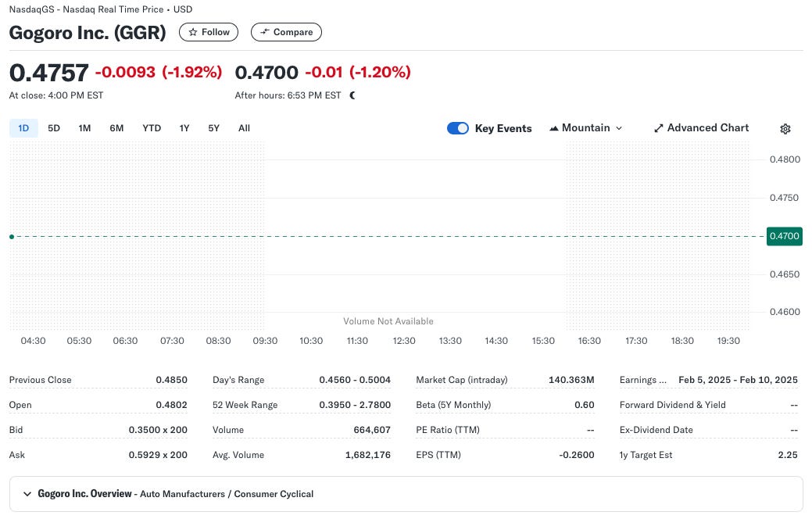Switch to the 5Y time range
This screenshot has width=812, height=519.
(214, 128)
